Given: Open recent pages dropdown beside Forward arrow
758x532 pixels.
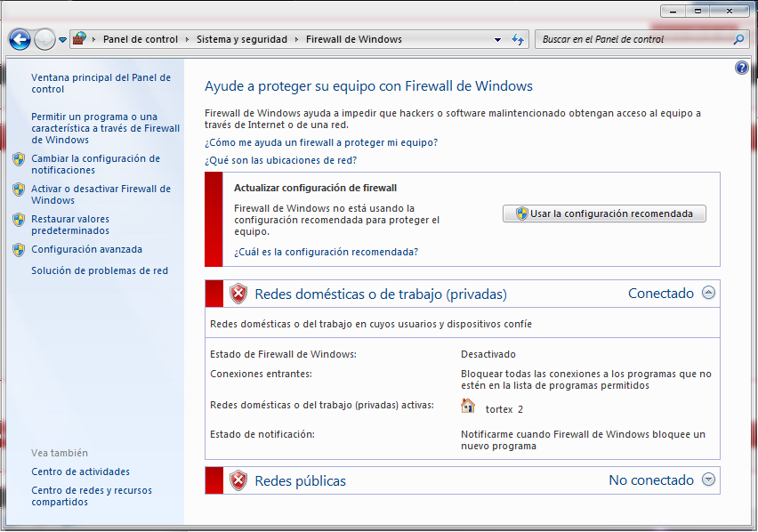Looking at the screenshot, I should (x=63, y=40).
